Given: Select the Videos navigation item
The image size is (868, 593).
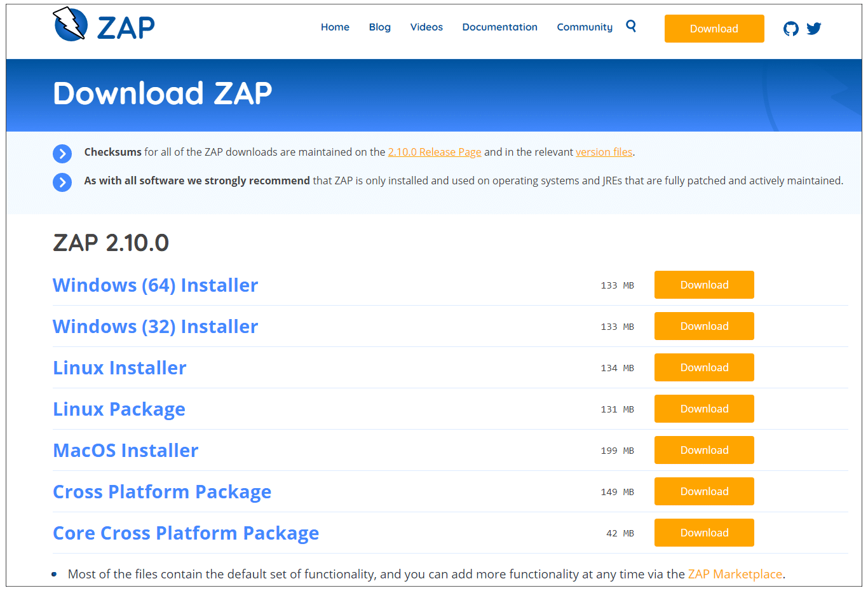Looking at the screenshot, I should point(426,27).
